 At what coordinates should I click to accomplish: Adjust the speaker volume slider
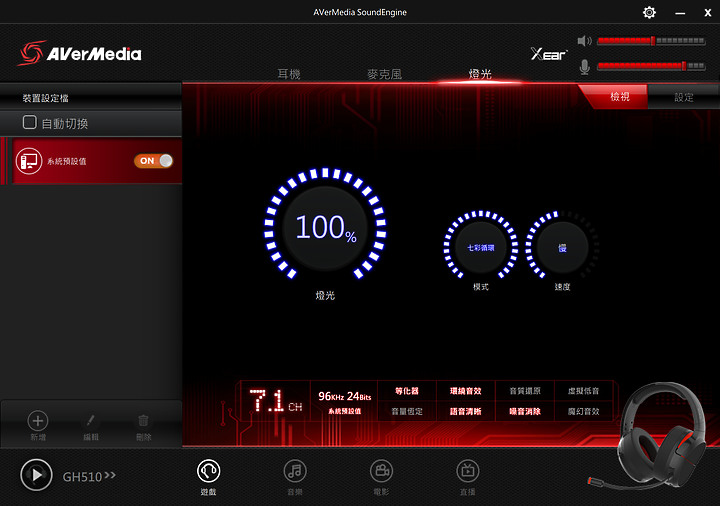(x=651, y=41)
